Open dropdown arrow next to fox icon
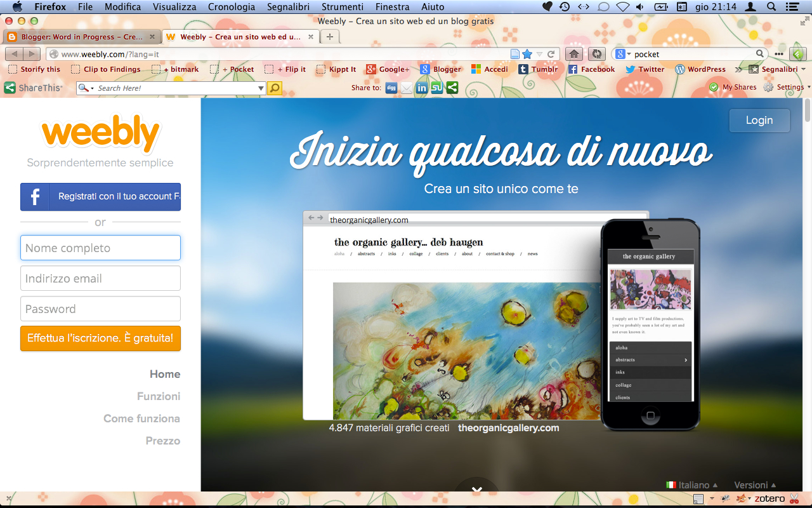 [750, 499]
